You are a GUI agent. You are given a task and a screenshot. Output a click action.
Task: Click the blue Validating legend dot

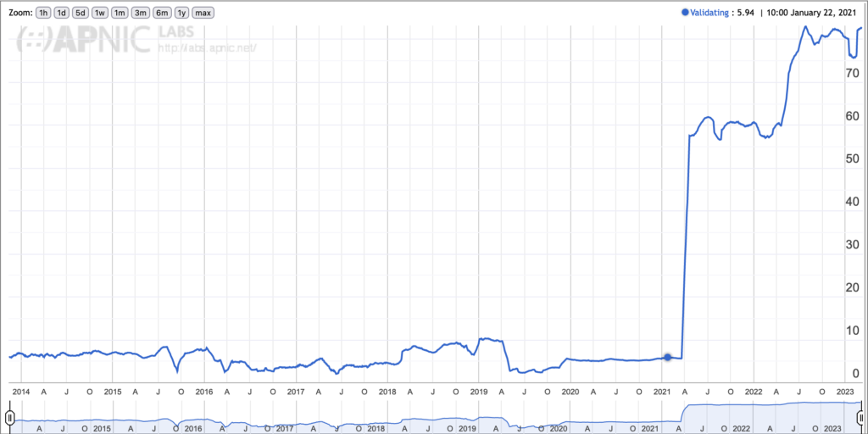point(685,13)
